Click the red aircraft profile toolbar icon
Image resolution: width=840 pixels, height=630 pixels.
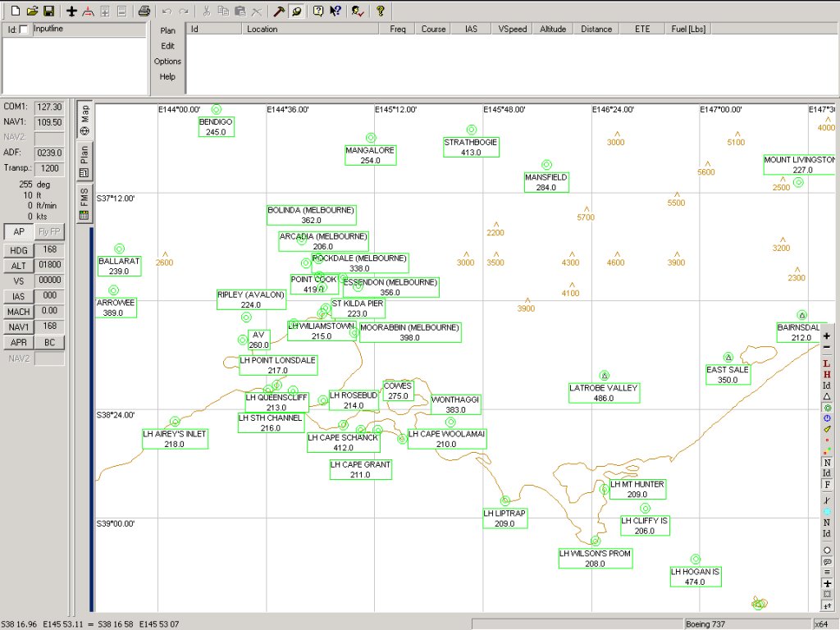(88, 11)
